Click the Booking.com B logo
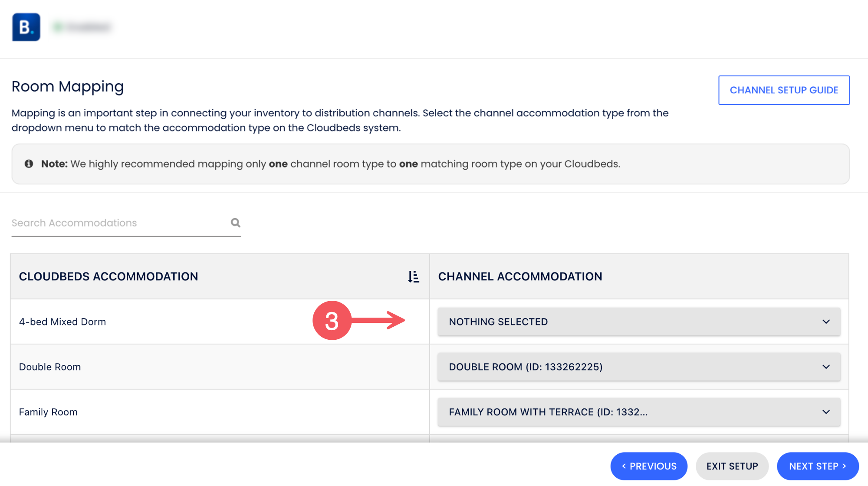 pyautogui.click(x=26, y=27)
